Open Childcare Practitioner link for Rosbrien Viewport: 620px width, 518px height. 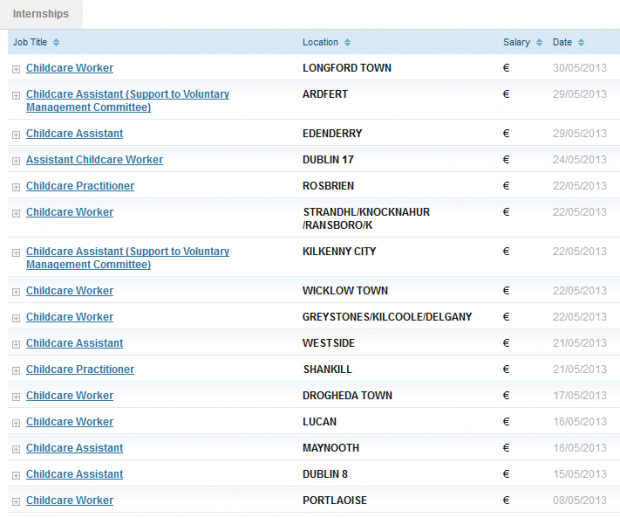(80, 186)
